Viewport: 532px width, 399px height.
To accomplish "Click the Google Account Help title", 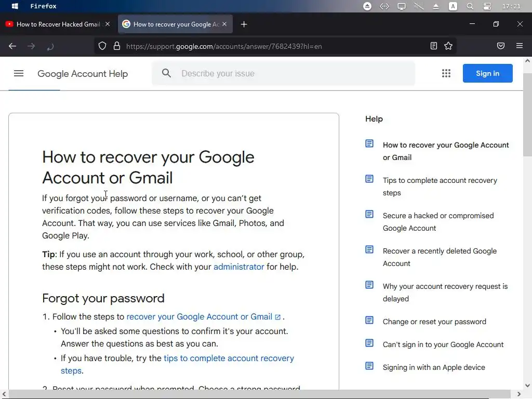I will [x=83, y=74].
